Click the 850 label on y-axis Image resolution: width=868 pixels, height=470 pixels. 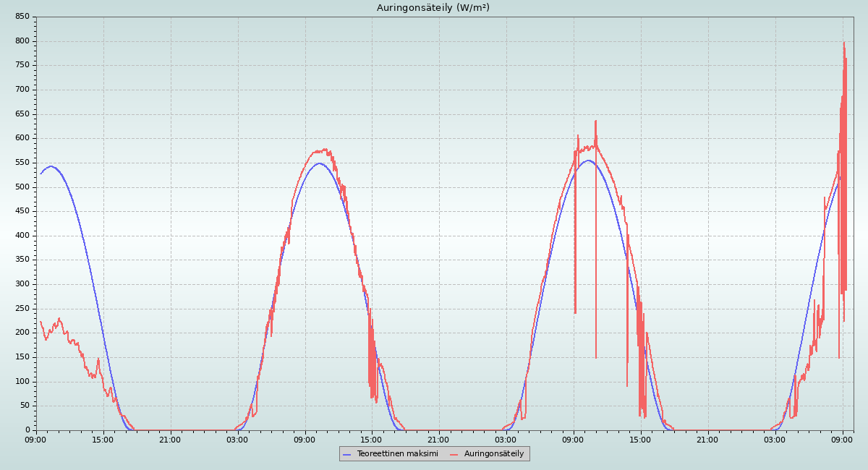(x=22, y=17)
